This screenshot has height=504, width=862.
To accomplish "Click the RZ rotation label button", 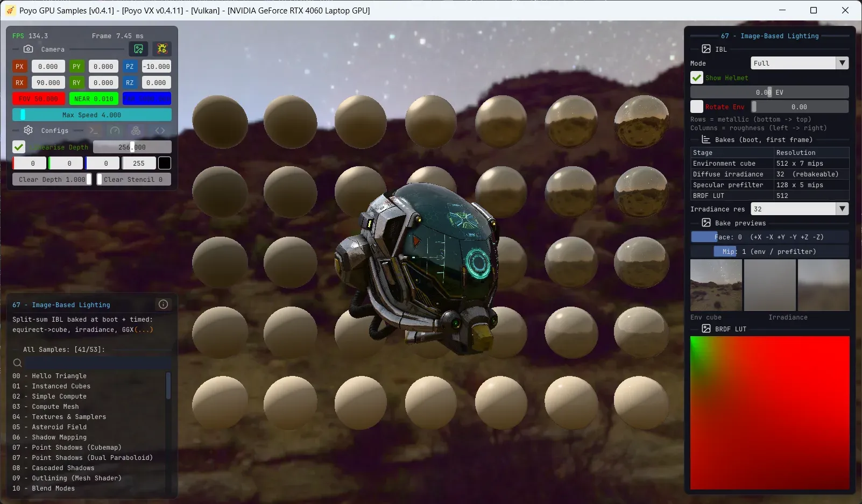I will click(x=130, y=82).
